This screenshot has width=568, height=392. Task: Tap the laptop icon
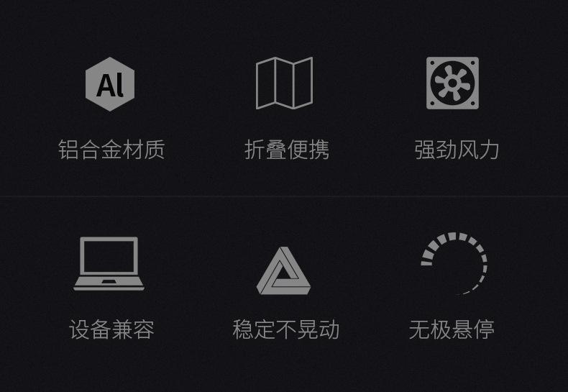[109, 264]
